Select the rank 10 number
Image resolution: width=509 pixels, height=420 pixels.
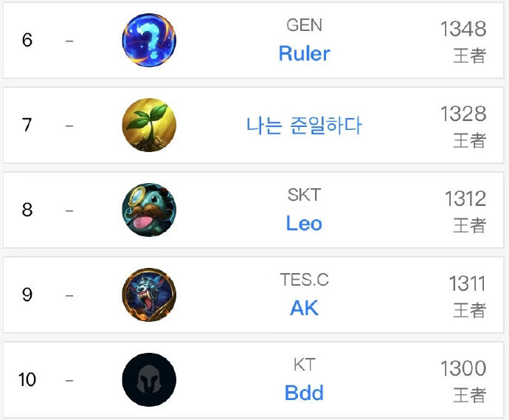tap(27, 379)
